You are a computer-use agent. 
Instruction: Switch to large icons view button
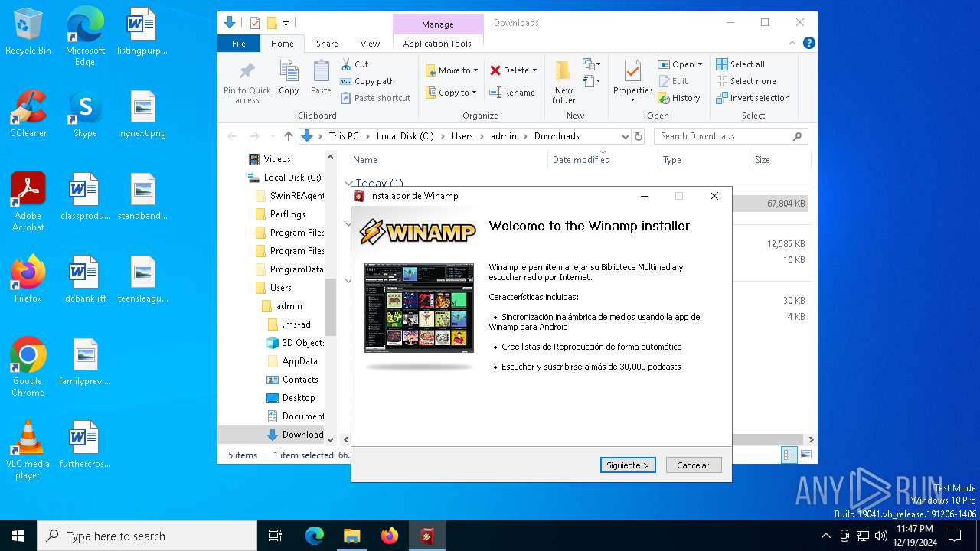pyautogui.click(x=805, y=455)
